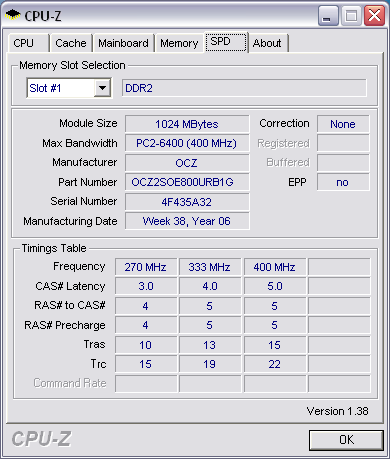Screen dimensions: 390x459
Task: Click the empty Registered field
Action: 343,143
